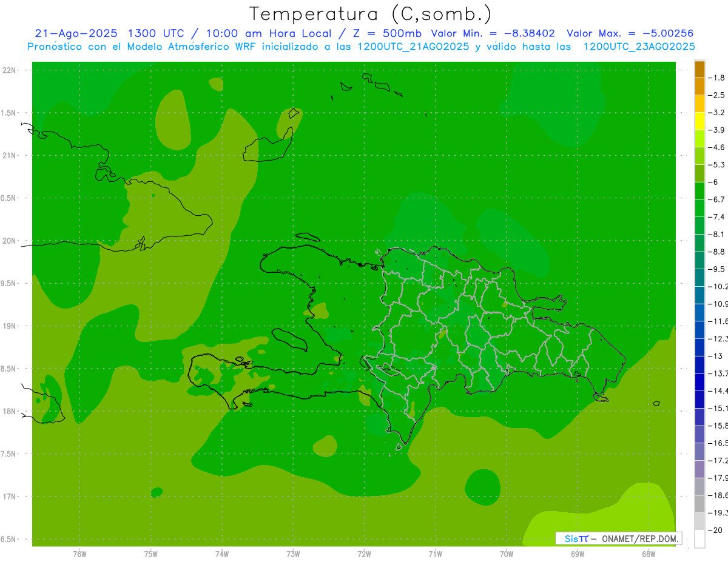Viewport: 728px width, 562px height.
Task: Click the 70W longitude axis label
Action: [x=506, y=554]
